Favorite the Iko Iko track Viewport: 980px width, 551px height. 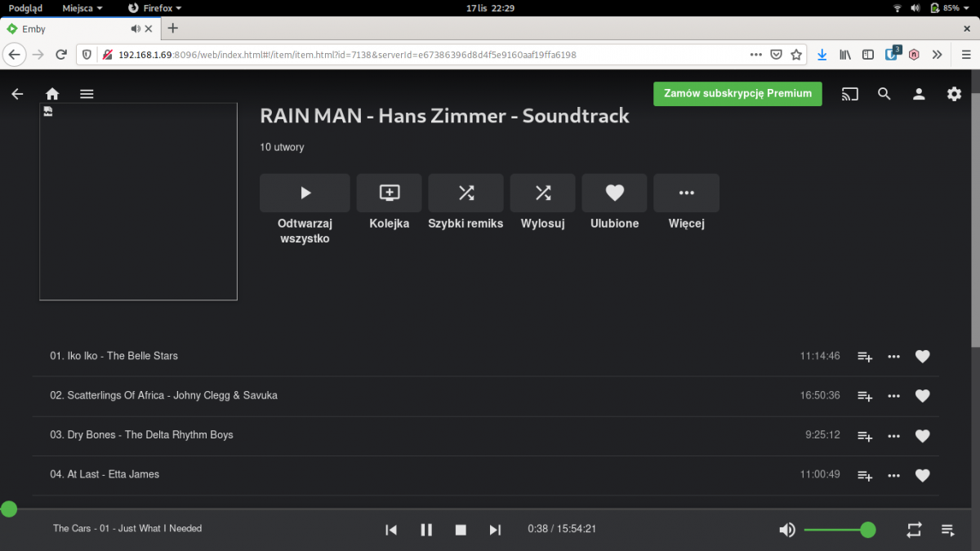[x=923, y=356]
